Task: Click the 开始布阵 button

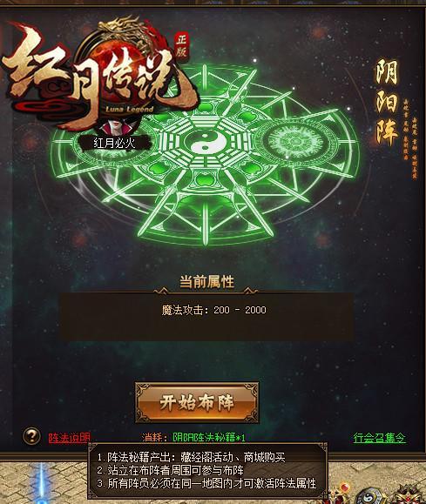Action: [x=197, y=402]
